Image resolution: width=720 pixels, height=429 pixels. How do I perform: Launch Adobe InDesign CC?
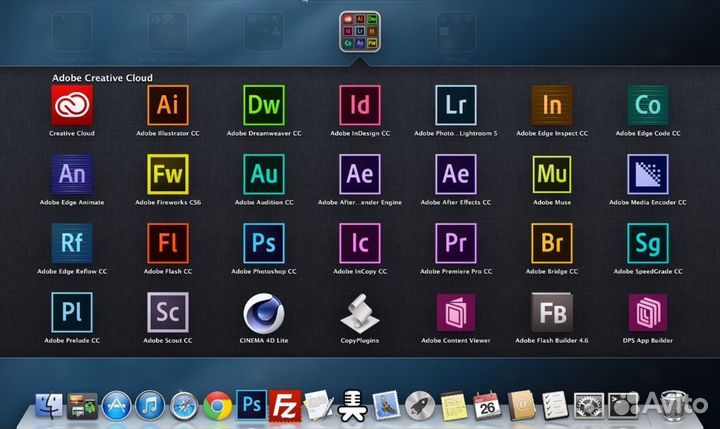pyautogui.click(x=360, y=105)
